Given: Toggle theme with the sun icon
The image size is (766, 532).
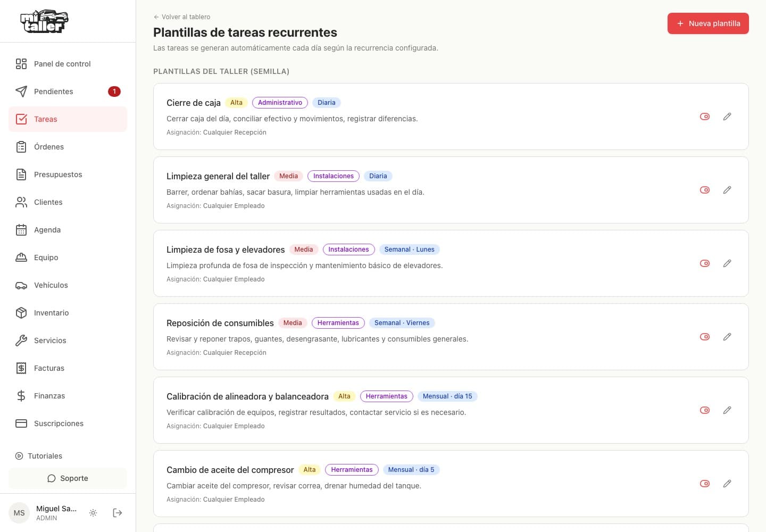Looking at the screenshot, I should coord(93,513).
